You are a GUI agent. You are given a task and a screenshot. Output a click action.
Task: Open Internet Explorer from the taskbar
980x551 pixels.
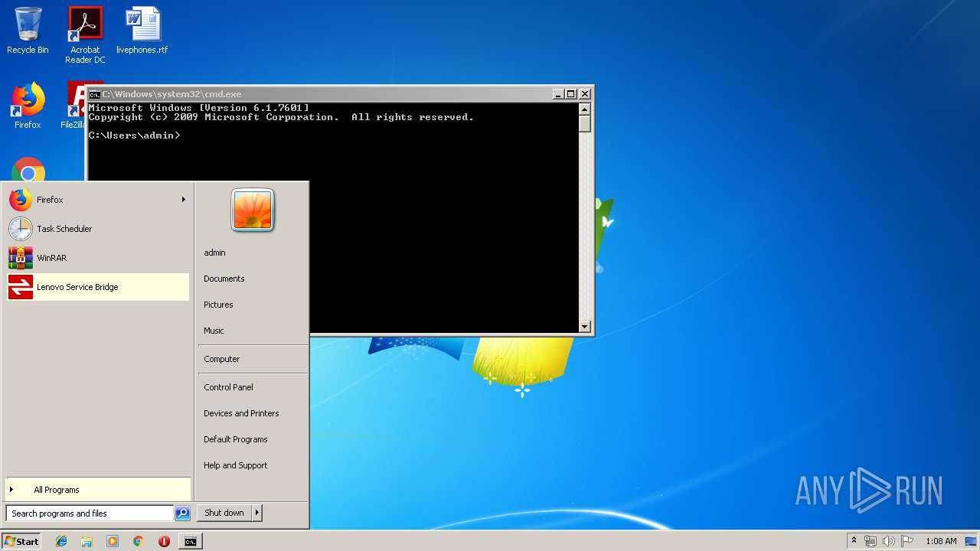click(61, 541)
